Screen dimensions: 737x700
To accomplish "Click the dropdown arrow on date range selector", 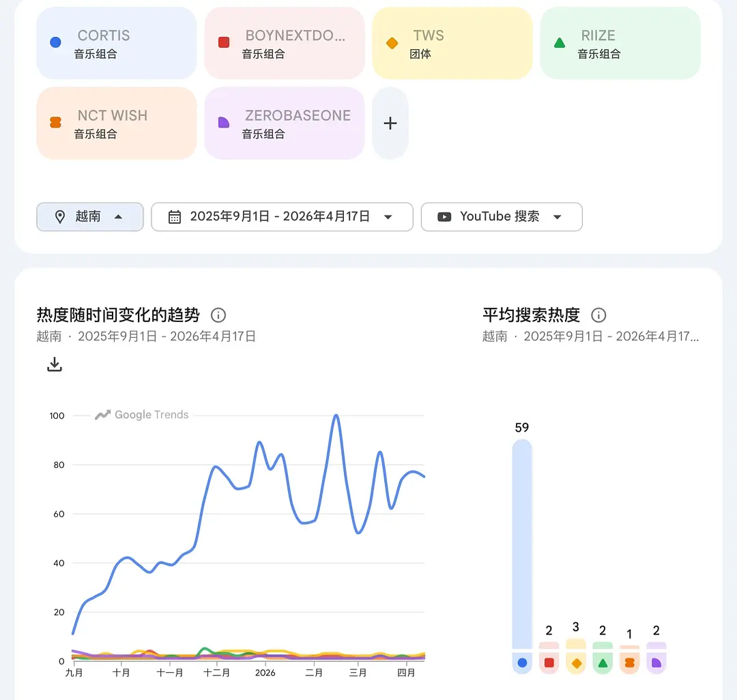I will (388, 217).
